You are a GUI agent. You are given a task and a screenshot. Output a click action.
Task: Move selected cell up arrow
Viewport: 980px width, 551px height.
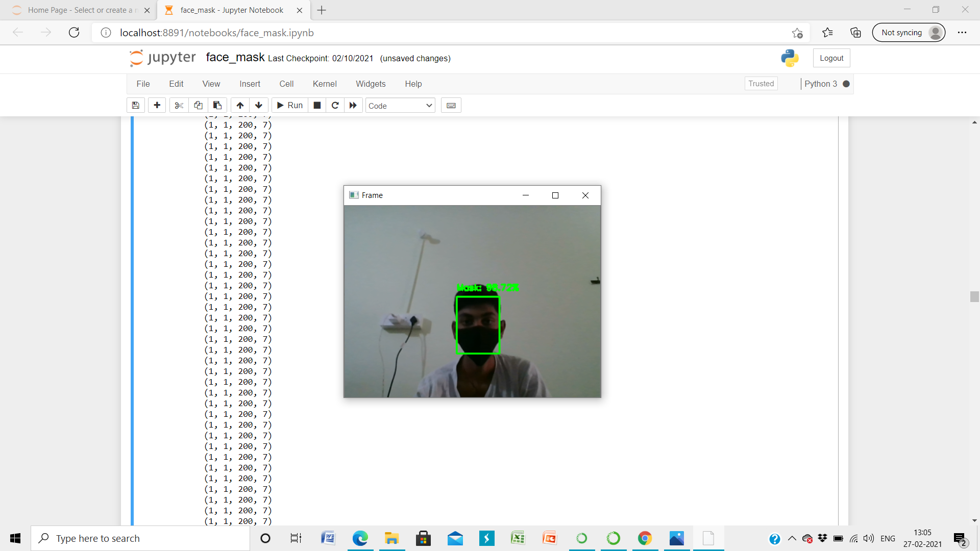(x=240, y=105)
